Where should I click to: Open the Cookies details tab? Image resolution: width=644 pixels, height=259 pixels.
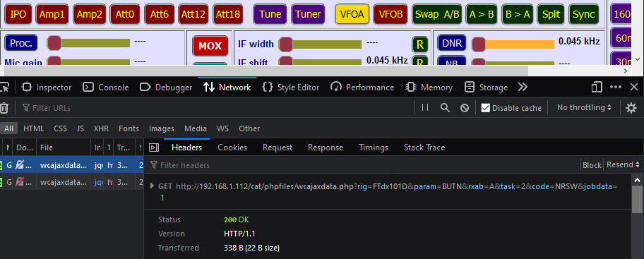point(232,147)
